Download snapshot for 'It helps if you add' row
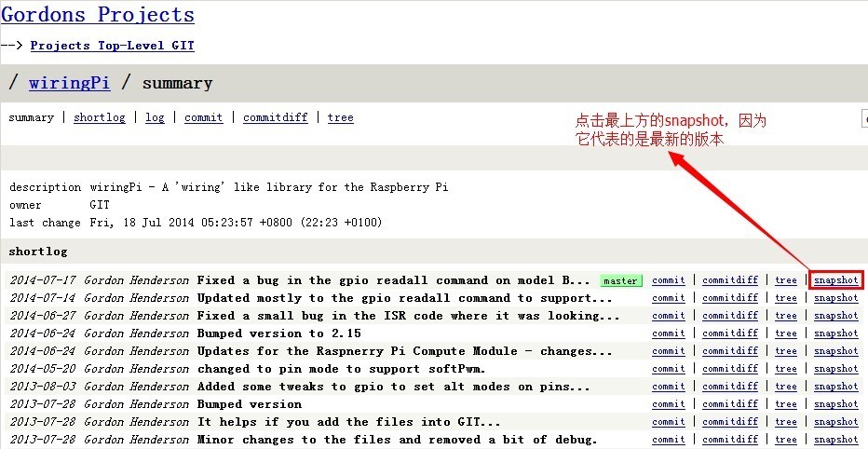Viewport: 868px width, 449px height. pos(836,422)
